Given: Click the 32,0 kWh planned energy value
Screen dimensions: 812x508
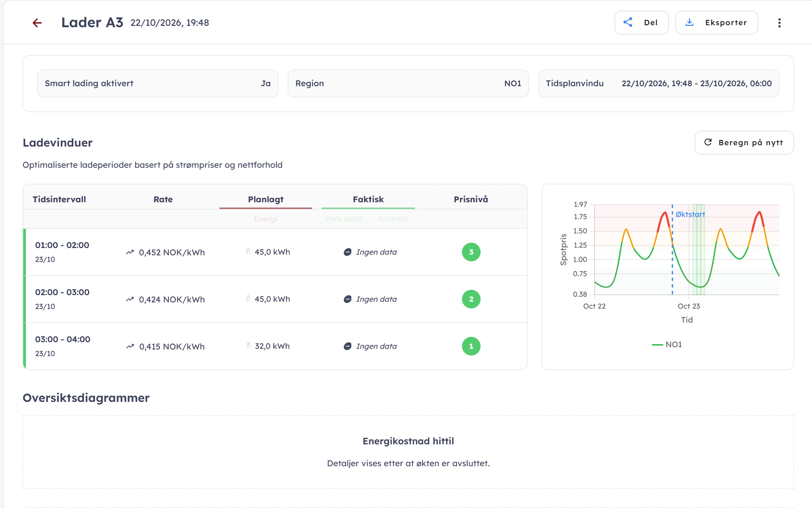Looking at the screenshot, I should click(x=272, y=346).
